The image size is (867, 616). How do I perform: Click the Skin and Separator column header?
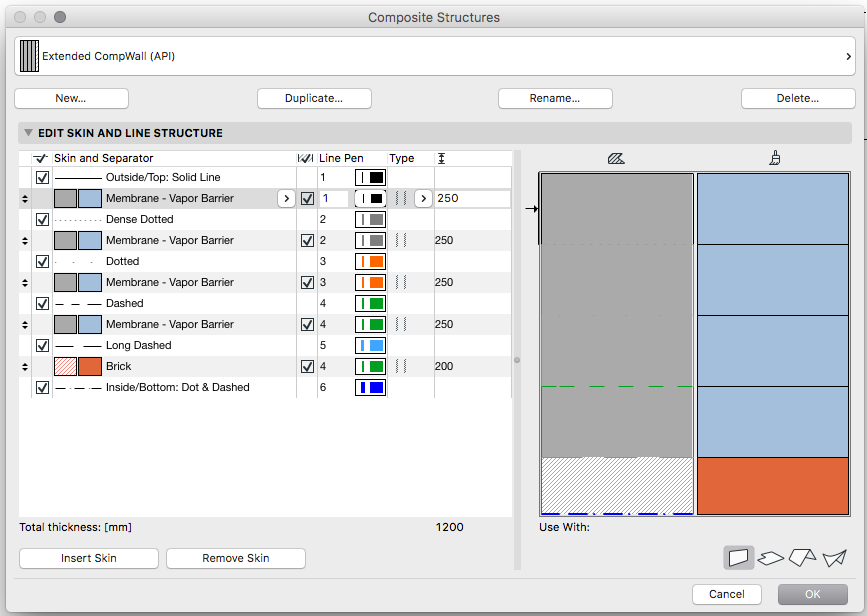tap(103, 158)
